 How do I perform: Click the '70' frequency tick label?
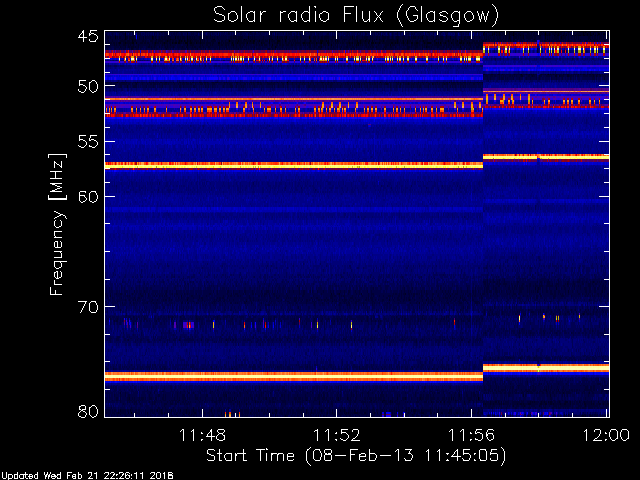point(88,307)
